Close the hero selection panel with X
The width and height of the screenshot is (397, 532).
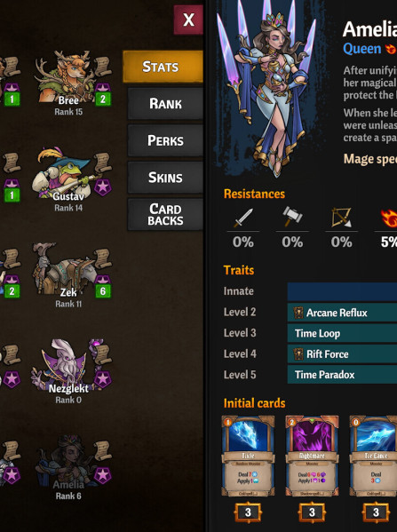(188, 20)
